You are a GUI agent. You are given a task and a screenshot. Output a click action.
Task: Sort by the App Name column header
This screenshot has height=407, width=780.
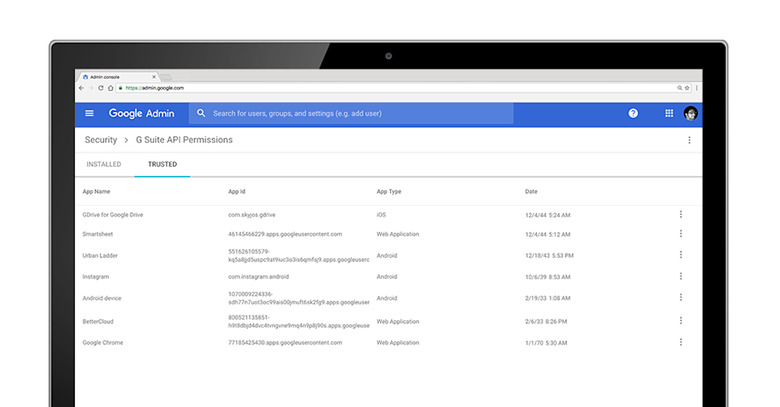[x=96, y=190]
